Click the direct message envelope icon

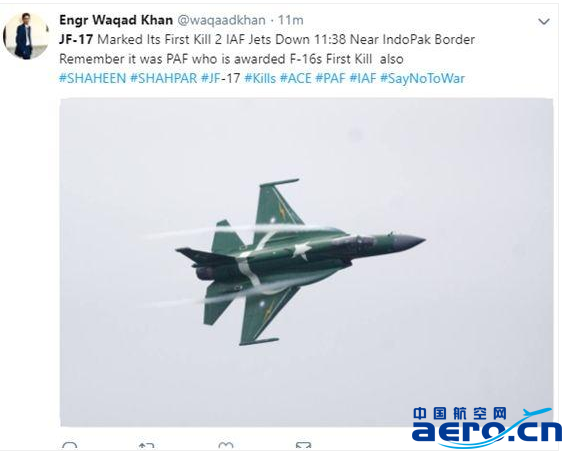click(x=303, y=446)
